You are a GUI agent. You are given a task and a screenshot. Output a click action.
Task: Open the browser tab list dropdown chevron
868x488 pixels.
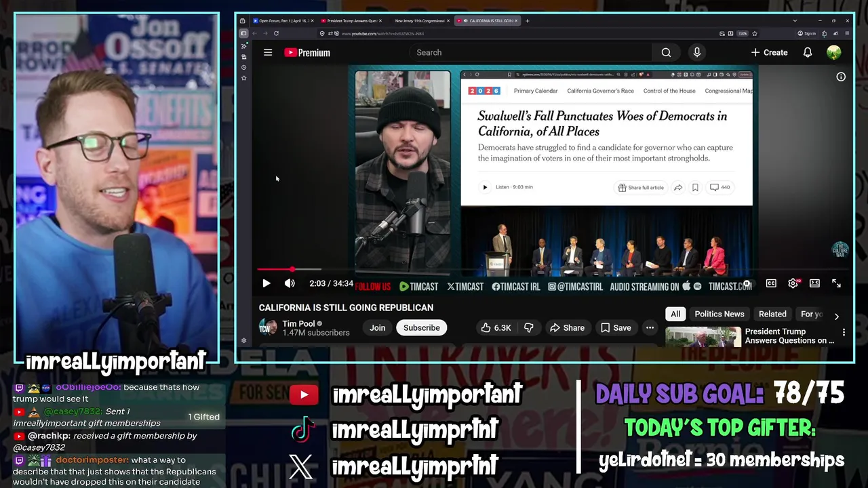(795, 20)
